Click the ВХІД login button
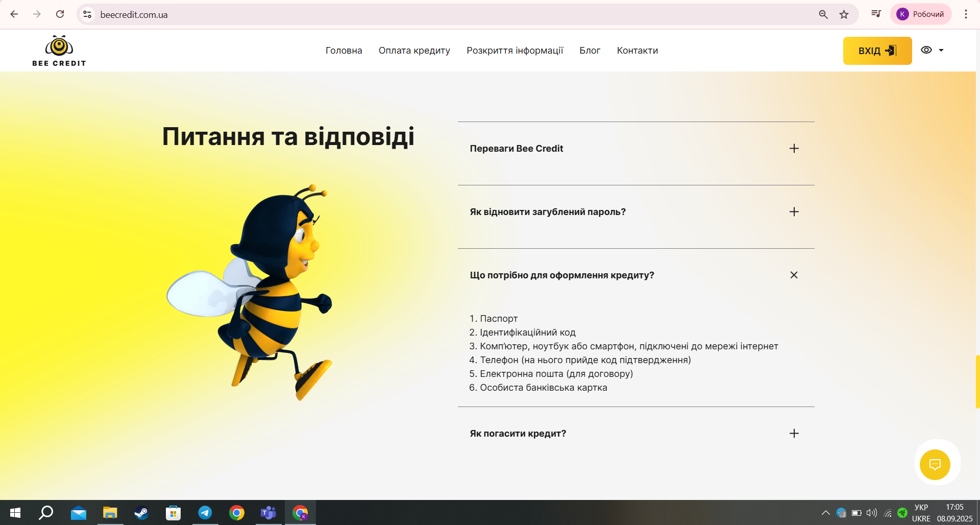This screenshot has width=980, height=525. [877, 51]
